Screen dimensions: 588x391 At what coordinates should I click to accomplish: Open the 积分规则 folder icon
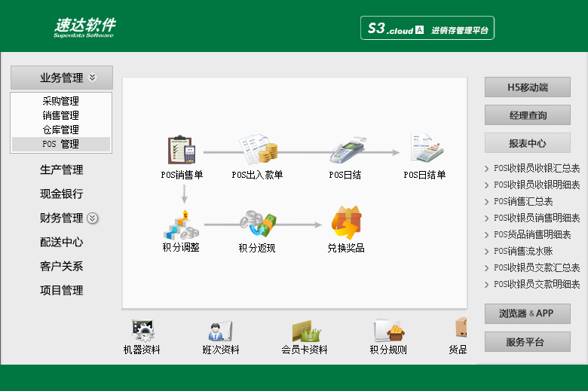click(x=389, y=330)
